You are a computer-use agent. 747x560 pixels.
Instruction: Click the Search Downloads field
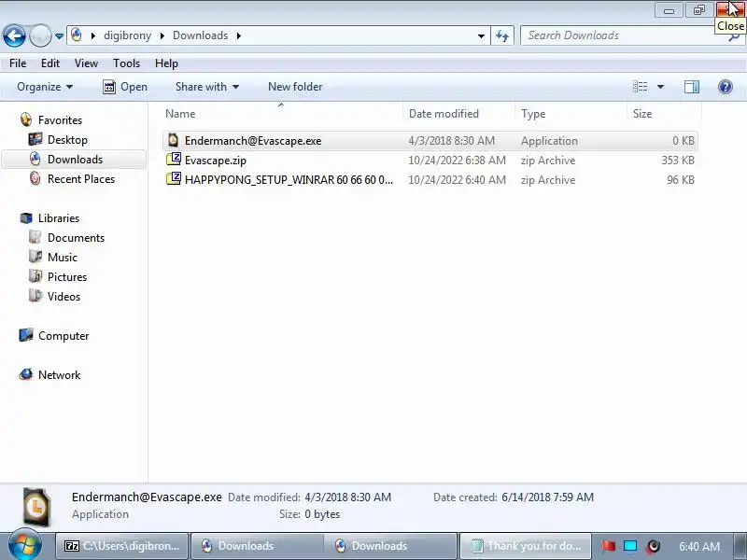point(626,35)
